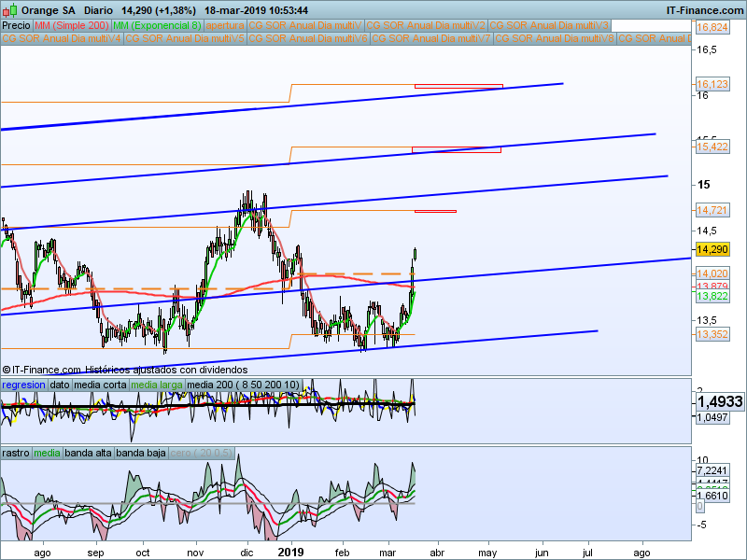747x560 pixels.
Task: Click the 13,352 orange price tag
Action: [x=712, y=334]
